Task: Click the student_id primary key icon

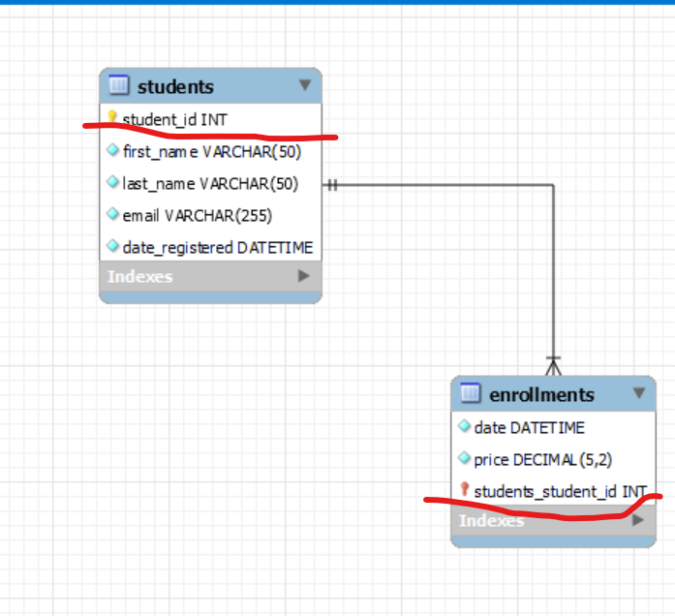Action: click(x=112, y=117)
